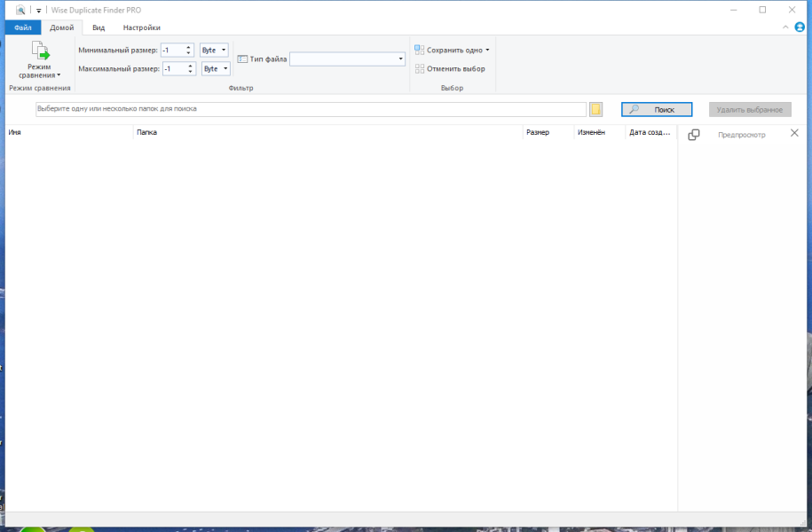
Task: Open the Настройки tab
Action: click(141, 27)
